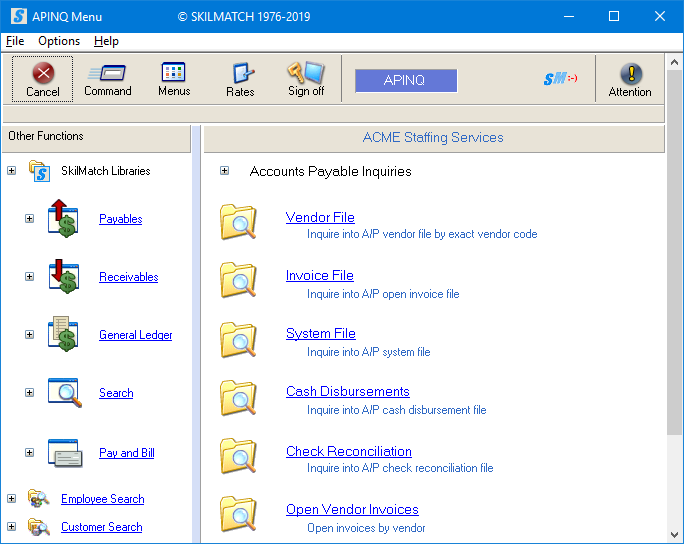Click the Employee Search icon
The image size is (684, 544).
[x=38, y=499]
